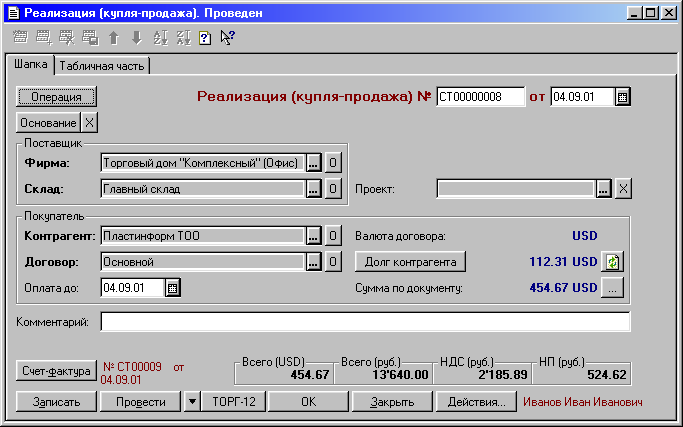Image resolution: width=683 pixels, height=427 pixels.
Task: Click the Всего (руб.) value 13'640.00
Action: 400,375
